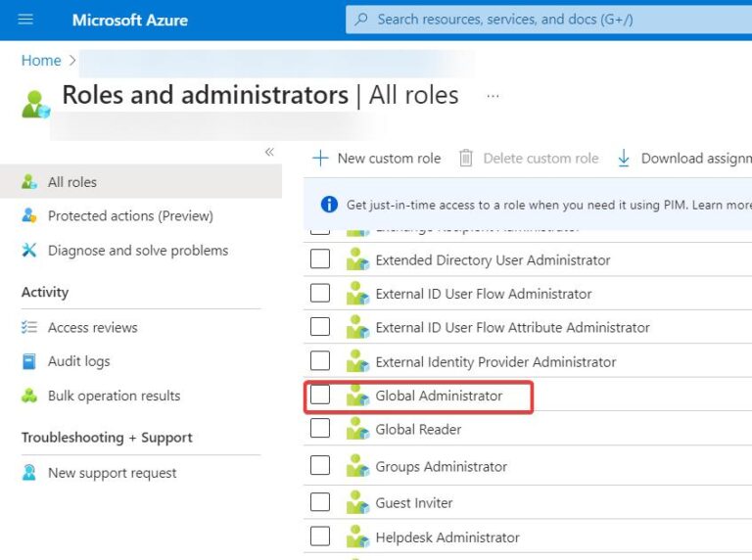Click the search resources input field

pos(548,20)
